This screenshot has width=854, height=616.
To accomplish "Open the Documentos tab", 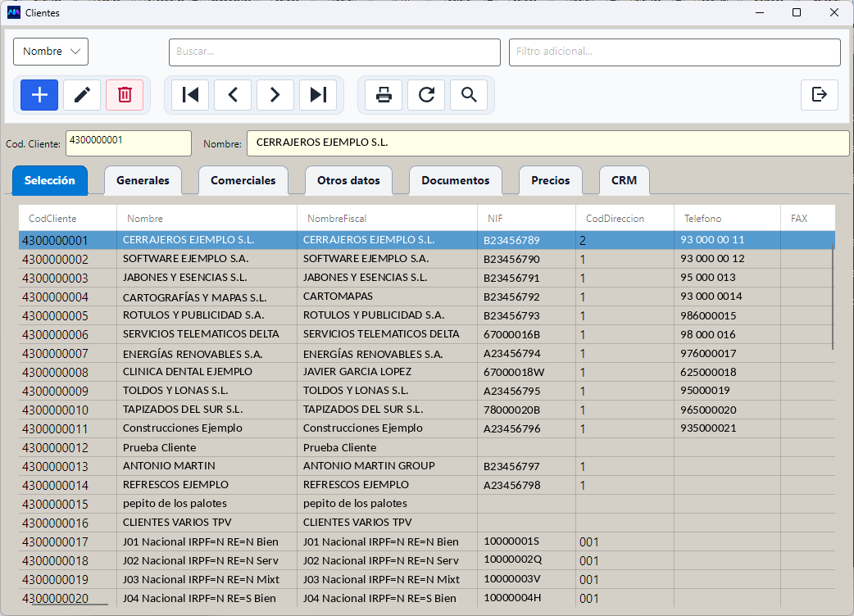I will (456, 180).
